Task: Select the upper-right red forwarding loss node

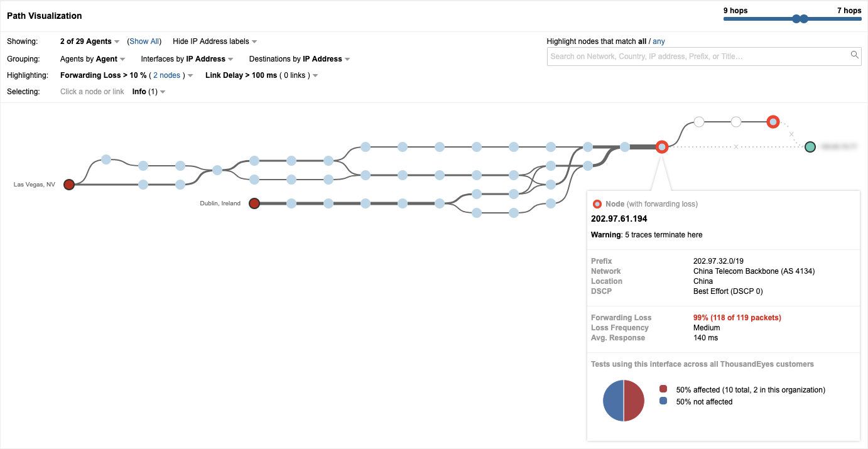Action: click(x=773, y=122)
